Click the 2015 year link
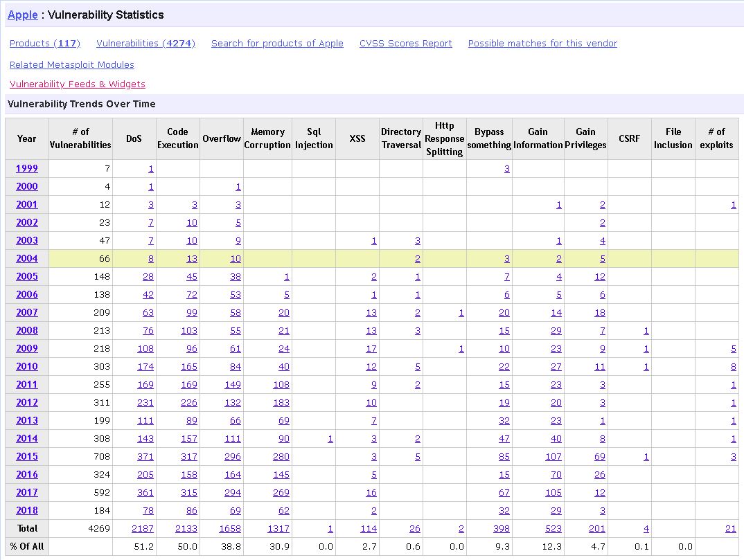The width and height of the screenshot is (744, 560). [x=27, y=456]
